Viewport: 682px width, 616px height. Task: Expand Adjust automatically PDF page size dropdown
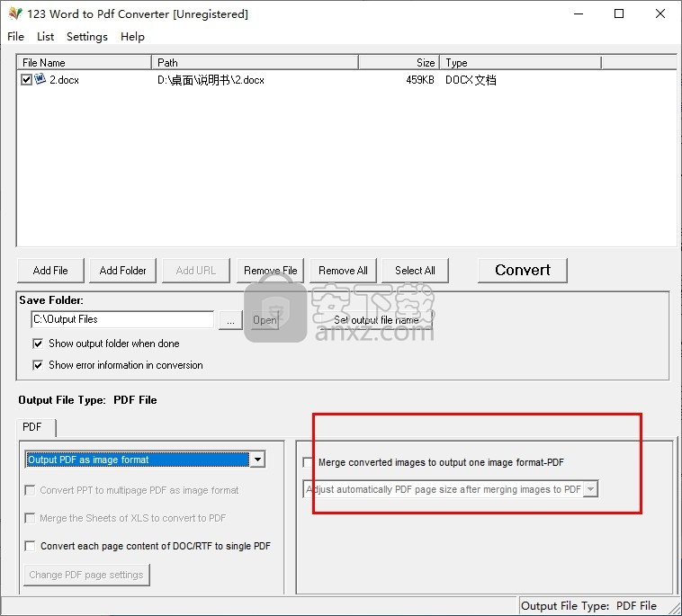[590, 489]
